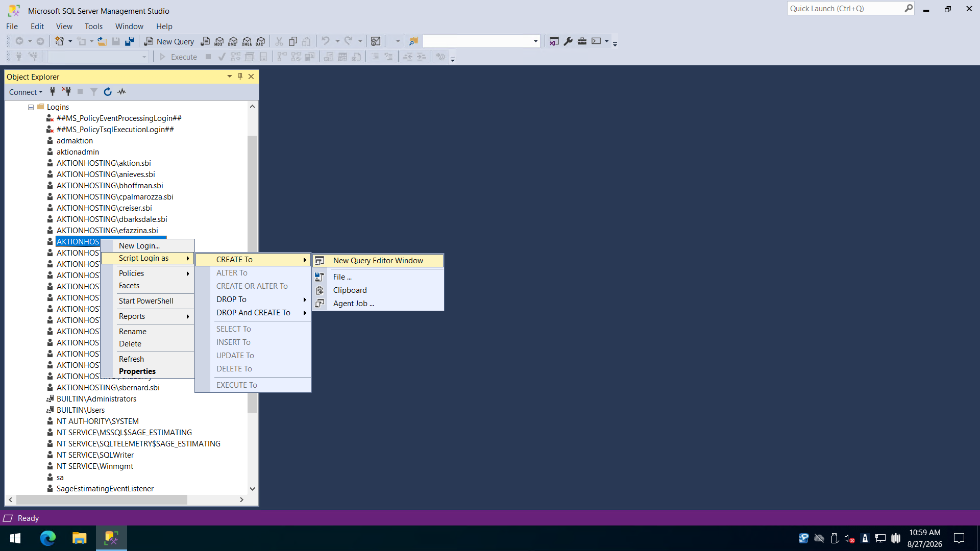Click the Quick Launch search field
Image resolution: width=980 pixels, height=551 pixels.
coord(846,9)
